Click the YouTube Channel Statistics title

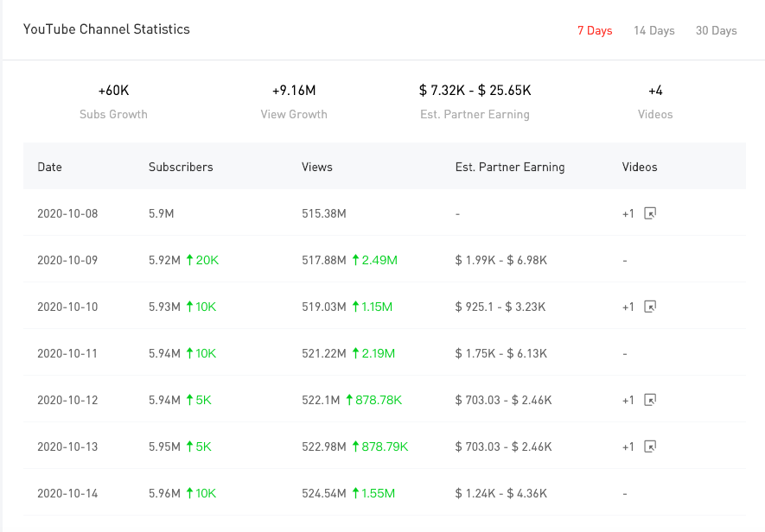(106, 29)
